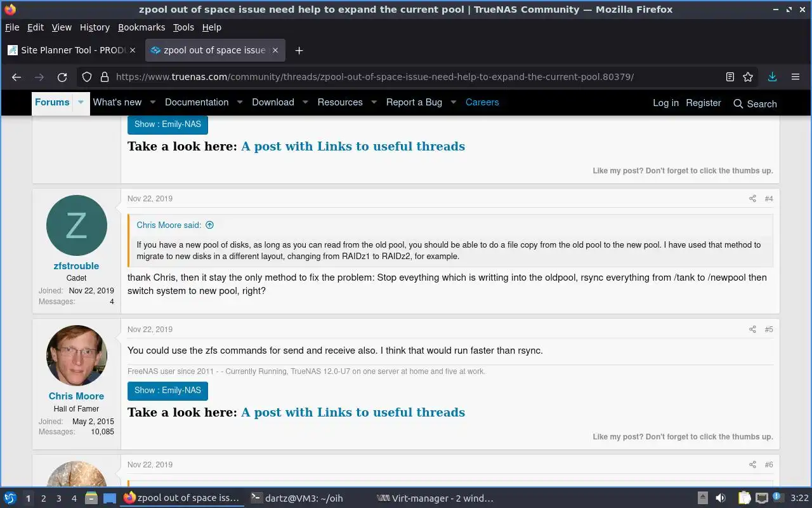Expand the Resources dropdown arrow
The image size is (812, 508).
[x=374, y=102]
